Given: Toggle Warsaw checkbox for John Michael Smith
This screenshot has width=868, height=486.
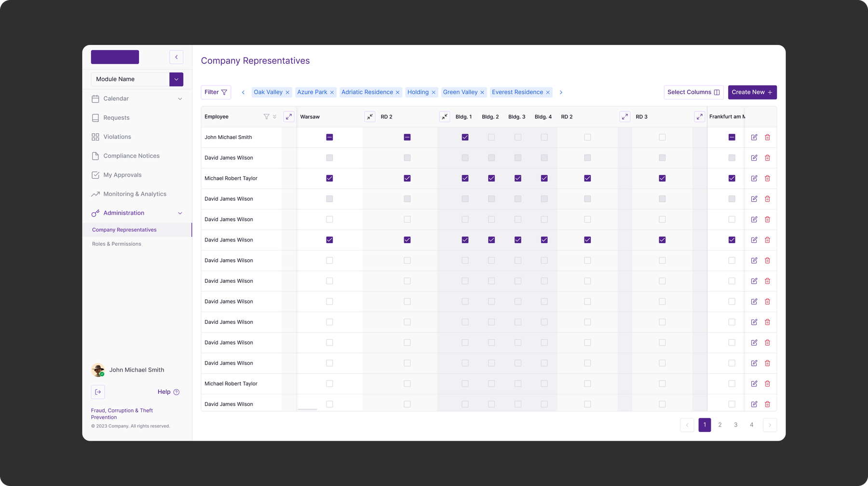Looking at the screenshot, I should pyautogui.click(x=329, y=138).
